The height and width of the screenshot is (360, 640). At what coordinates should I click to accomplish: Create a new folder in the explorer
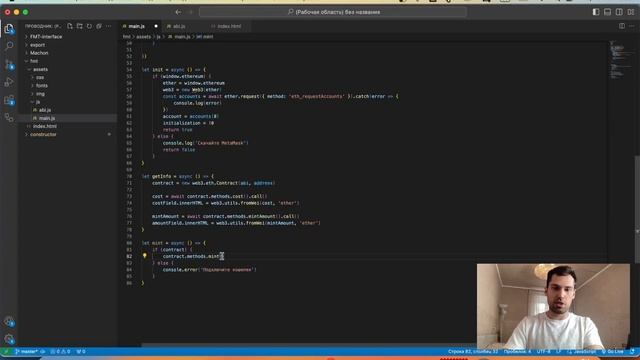tap(80, 26)
